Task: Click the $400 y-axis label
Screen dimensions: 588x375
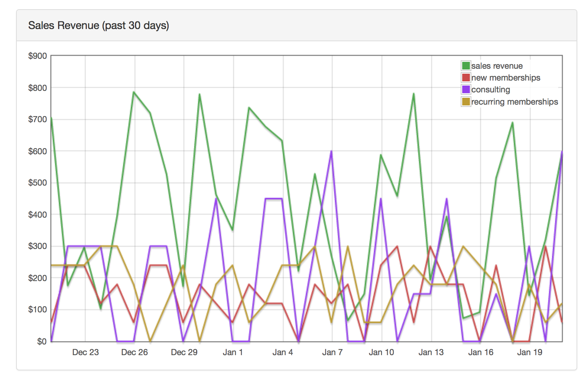Action: (x=37, y=215)
